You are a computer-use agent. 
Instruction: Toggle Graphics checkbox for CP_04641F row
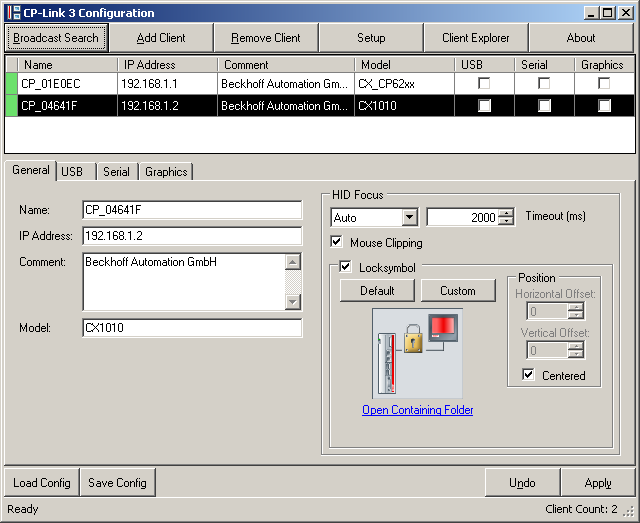(604, 106)
